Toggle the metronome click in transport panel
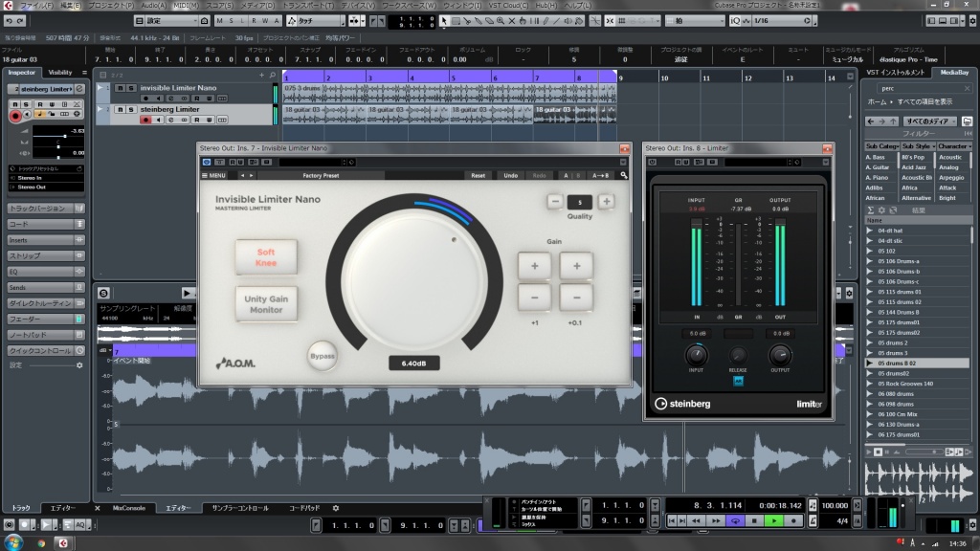This screenshot has width=980, height=551. [813, 520]
